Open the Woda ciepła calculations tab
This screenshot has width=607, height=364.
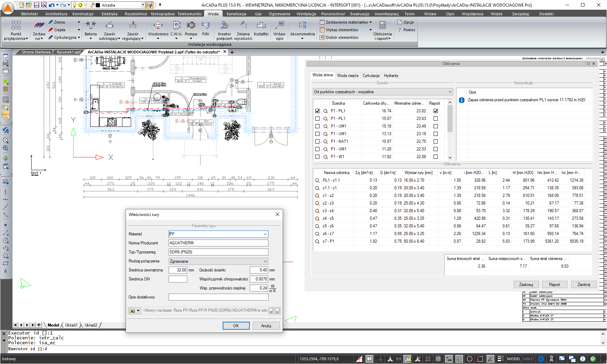[x=348, y=75]
